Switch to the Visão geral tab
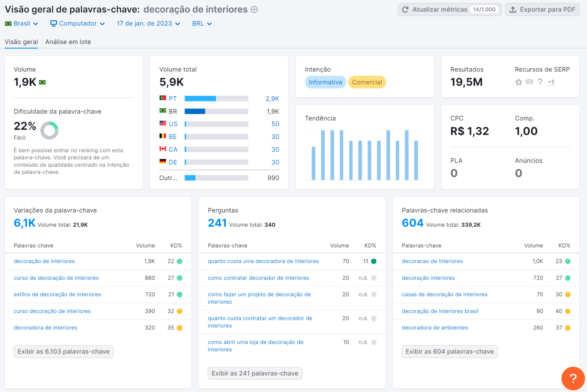 tap(21, 42)
